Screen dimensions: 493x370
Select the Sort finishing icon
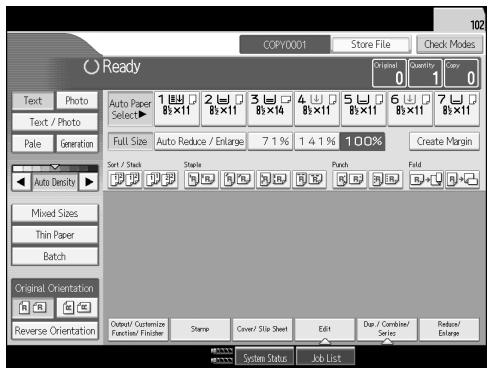125,180
